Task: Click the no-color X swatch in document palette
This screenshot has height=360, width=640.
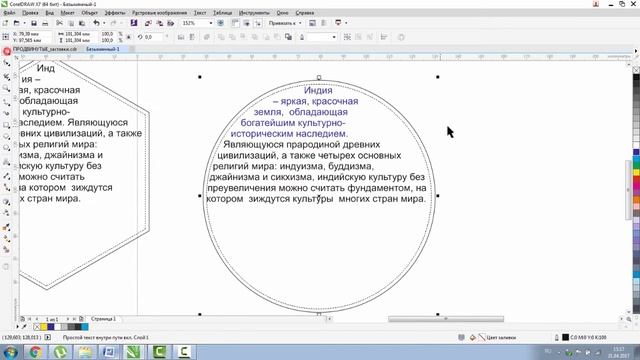Action: pyautogui.click(x=37, y=327)
